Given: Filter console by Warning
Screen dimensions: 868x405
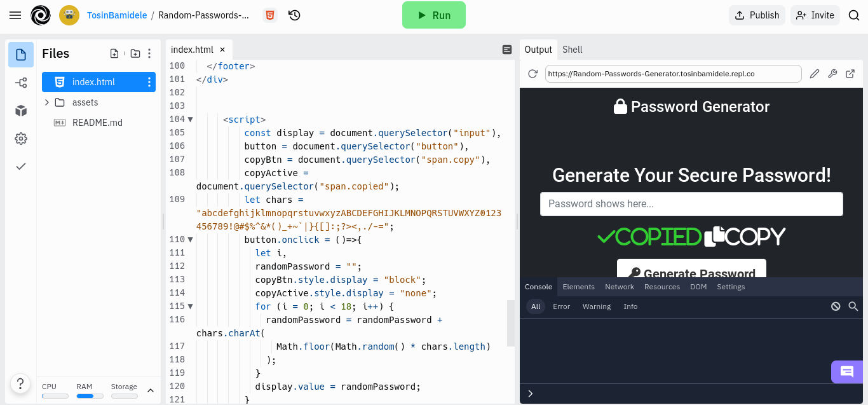Looking at the screenshot, I should click(596, 306).
